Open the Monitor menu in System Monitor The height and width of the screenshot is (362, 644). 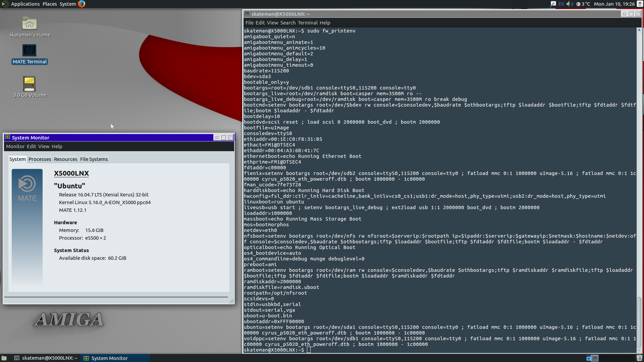tap(15, 146)
